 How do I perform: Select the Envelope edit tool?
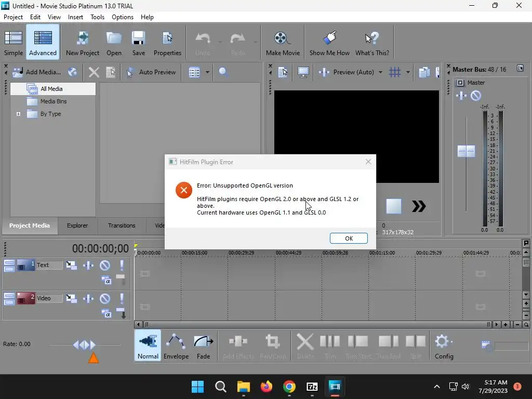pyautogui.click(x=176, y=345)
